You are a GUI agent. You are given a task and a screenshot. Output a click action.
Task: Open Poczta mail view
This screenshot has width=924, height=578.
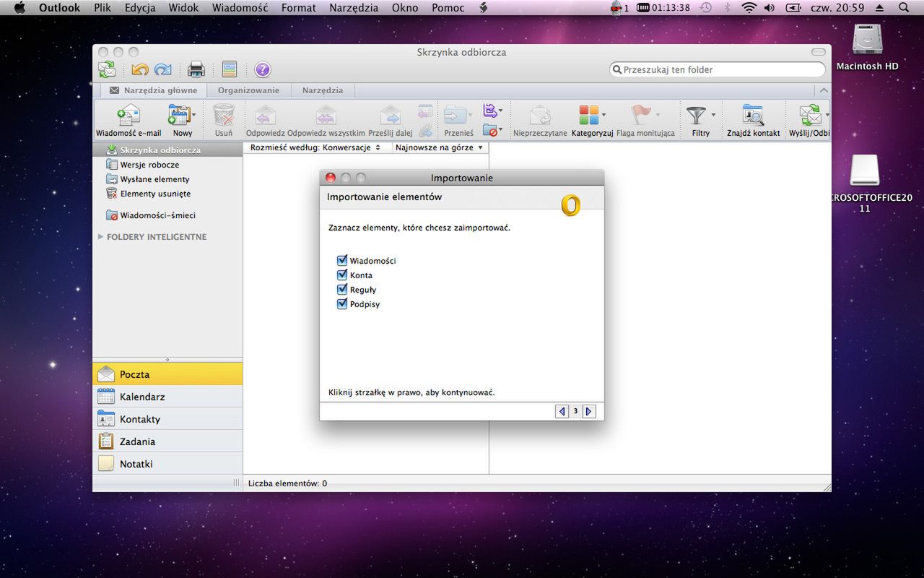[167, 374]
